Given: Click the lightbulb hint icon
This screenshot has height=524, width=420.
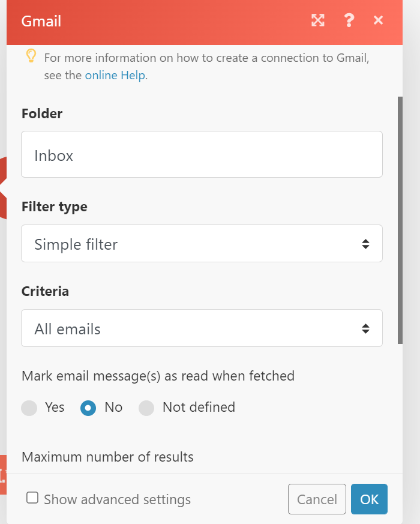Looking at the screenshot, I should click(31, 56).
